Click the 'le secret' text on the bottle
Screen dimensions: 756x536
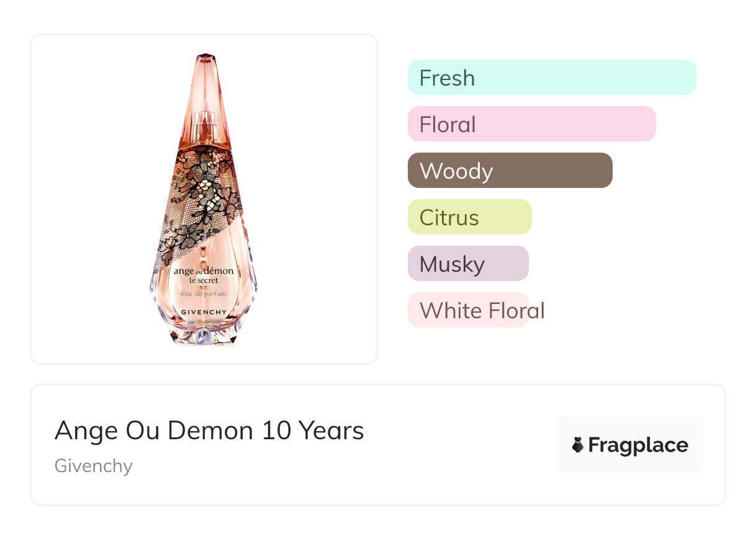[204, 281]
